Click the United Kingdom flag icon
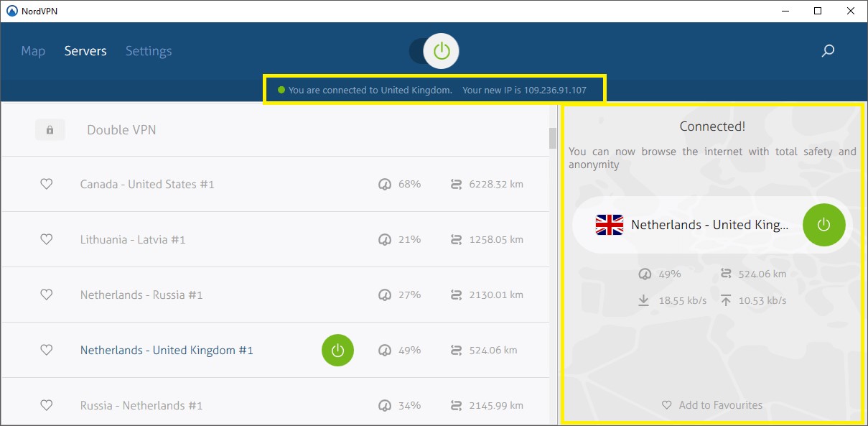 coord(610,225)
